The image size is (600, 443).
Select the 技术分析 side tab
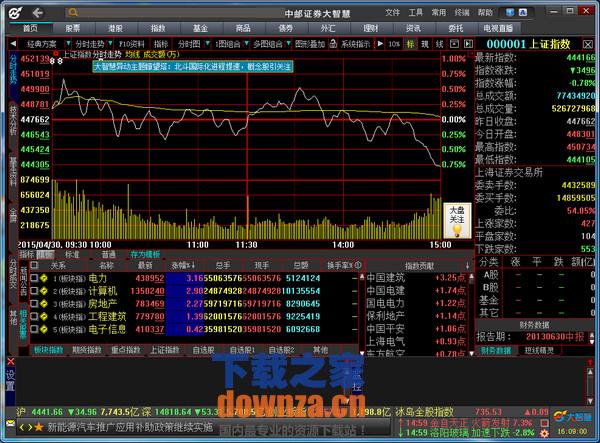[13, 119]
